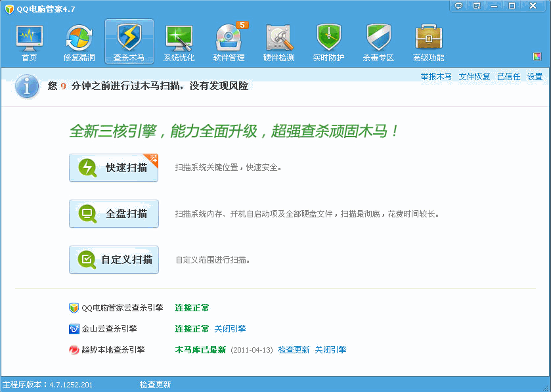Open 软件管理 software management
551x392 pixels.
coord(229,43)
